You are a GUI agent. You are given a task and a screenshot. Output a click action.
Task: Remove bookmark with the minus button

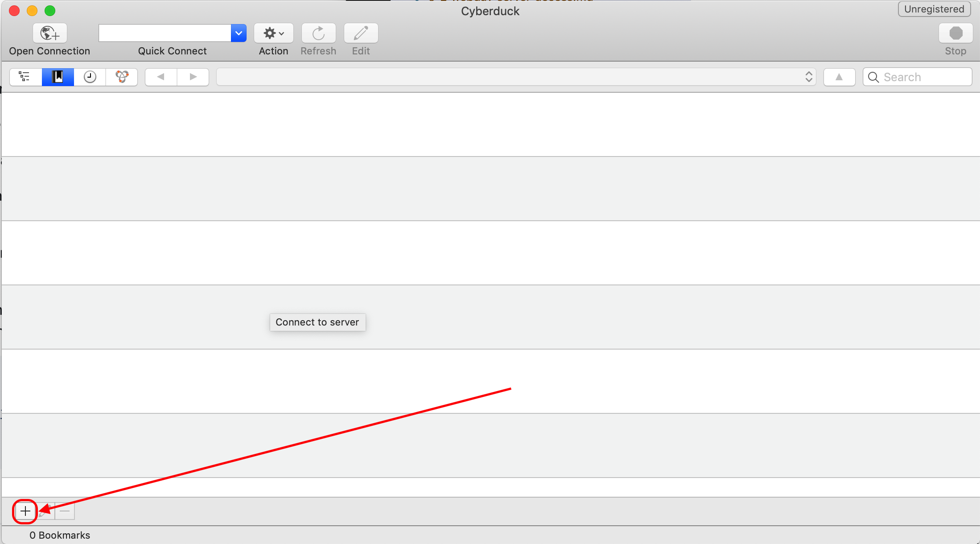pyautogui.click(x=65, y=511)
